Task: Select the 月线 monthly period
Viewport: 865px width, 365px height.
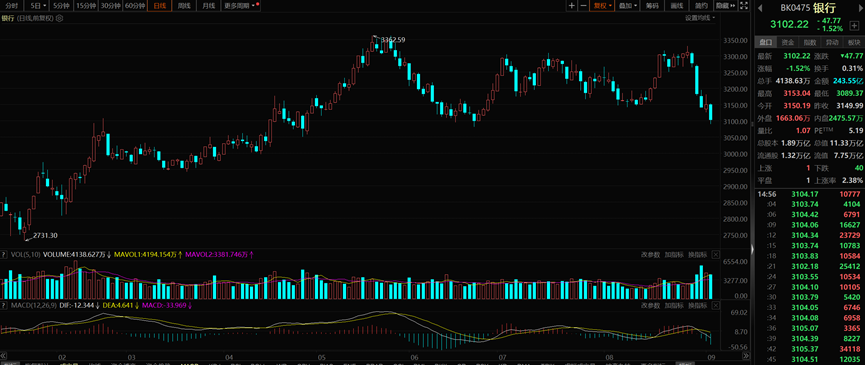Action: [x=209, y=6]
